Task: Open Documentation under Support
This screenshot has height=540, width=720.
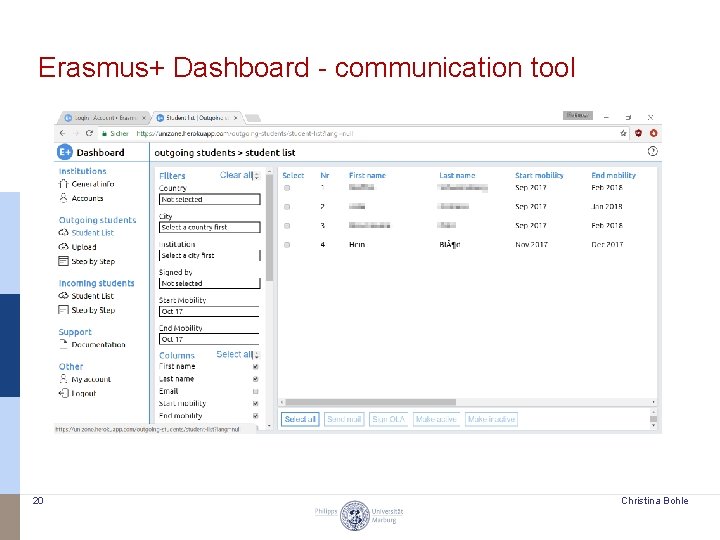Action: (98, 344)
